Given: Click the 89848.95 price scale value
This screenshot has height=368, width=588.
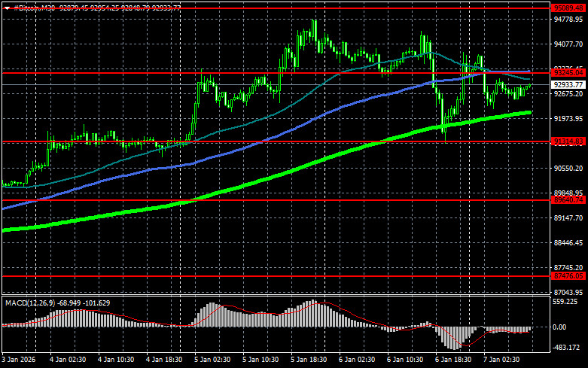Looking at the screenshot, I should tap(568, 193).
